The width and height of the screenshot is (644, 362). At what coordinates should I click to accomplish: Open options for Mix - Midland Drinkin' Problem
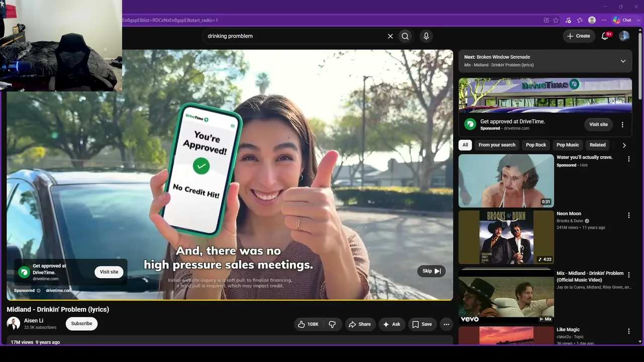pos(628,275)
